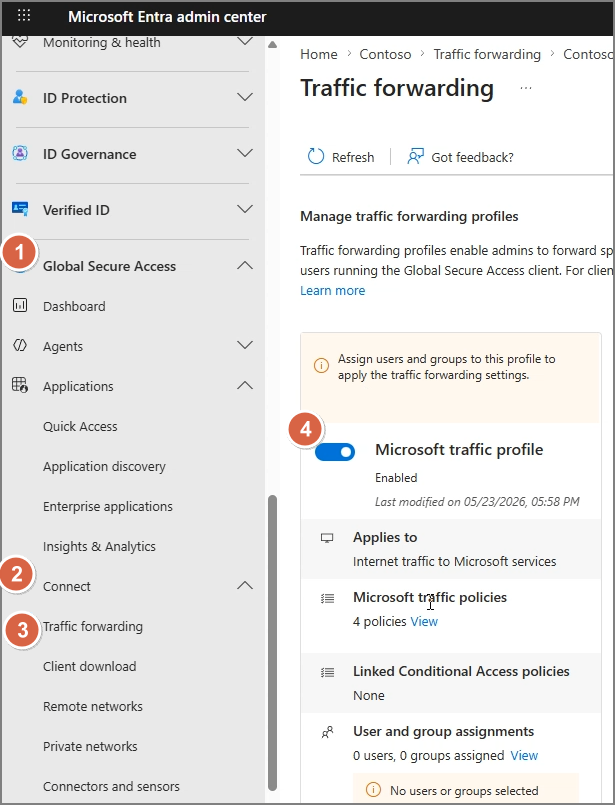
Task: Click the Last modified date text
Action: click(x=477, y=502)
